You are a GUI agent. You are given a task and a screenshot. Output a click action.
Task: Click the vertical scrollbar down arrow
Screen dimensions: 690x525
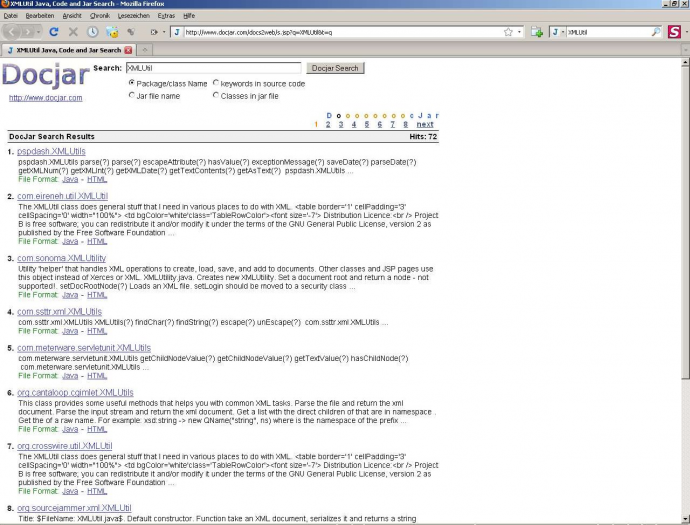pos(685,519)
